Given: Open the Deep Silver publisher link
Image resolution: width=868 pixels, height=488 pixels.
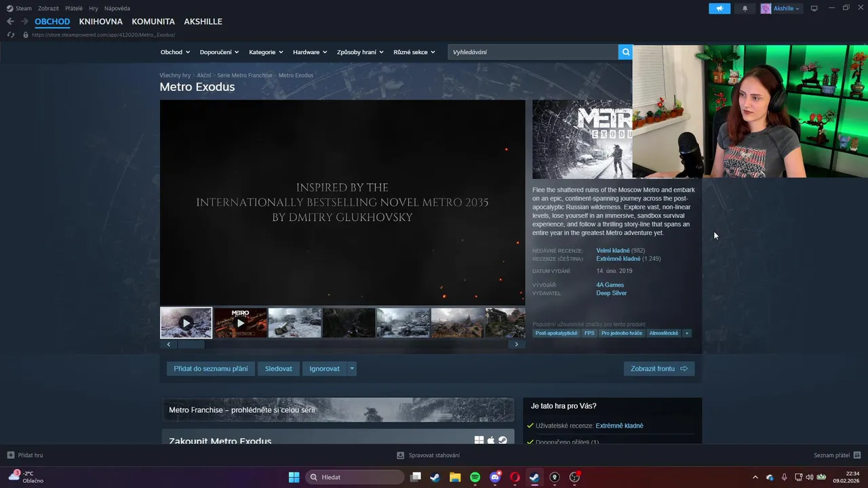Looking at the screenshot, I should click(612, 293).
